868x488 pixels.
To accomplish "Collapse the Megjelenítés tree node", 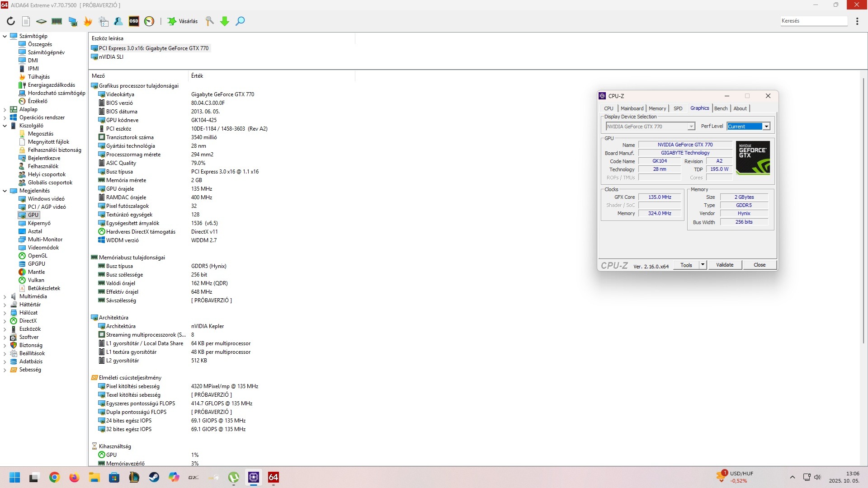I will click(x=5, y=191).
